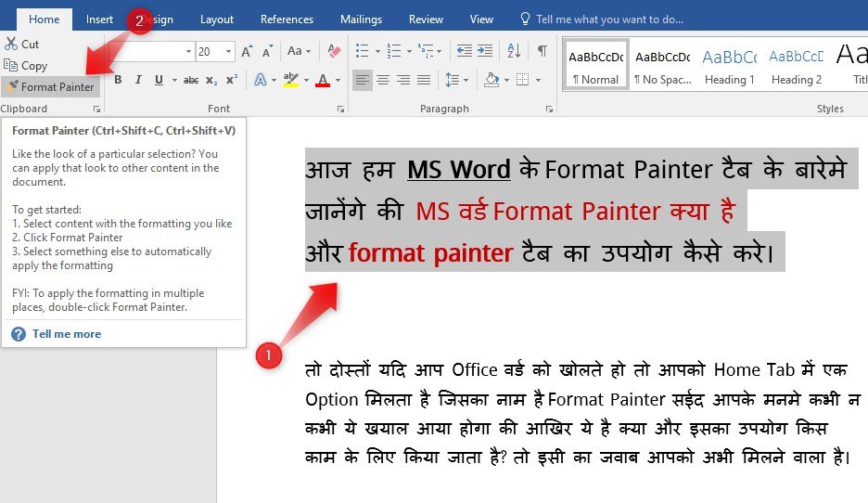Open the borders dropdown arrow
This screenshot has height=503, width=868.
[x=538, y=81]
